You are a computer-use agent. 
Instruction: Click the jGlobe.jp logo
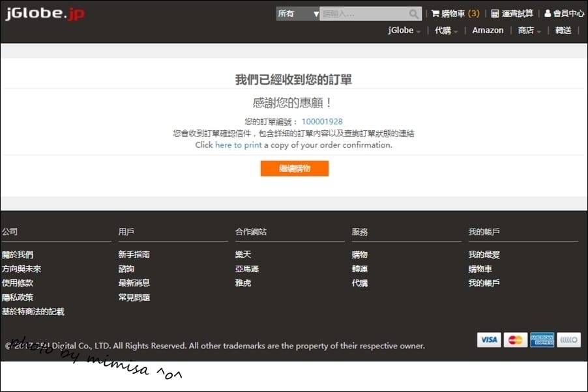(x=44, y=12)
